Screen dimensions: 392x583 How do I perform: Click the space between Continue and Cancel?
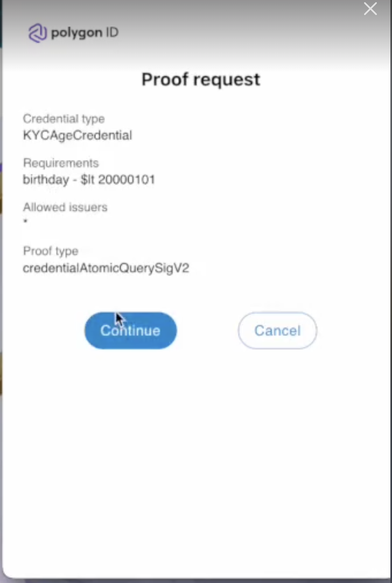pos(207,330)
